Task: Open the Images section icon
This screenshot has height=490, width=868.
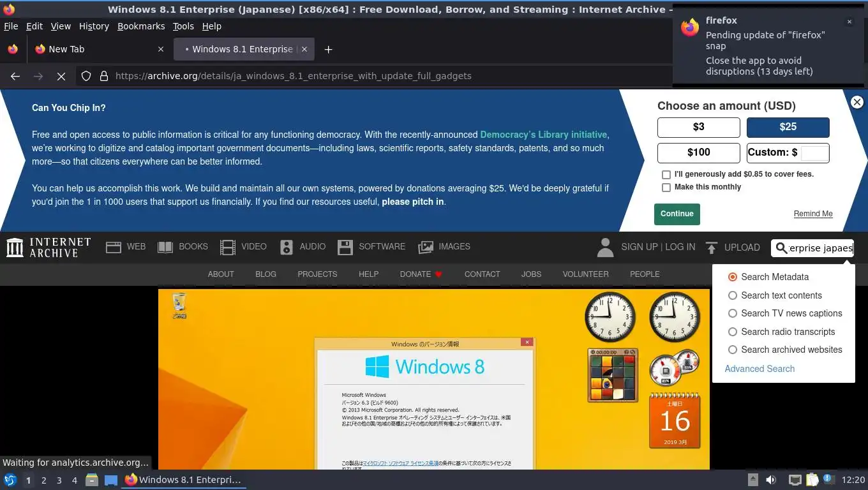Action: pyautogui.click(x=426, y=248)
